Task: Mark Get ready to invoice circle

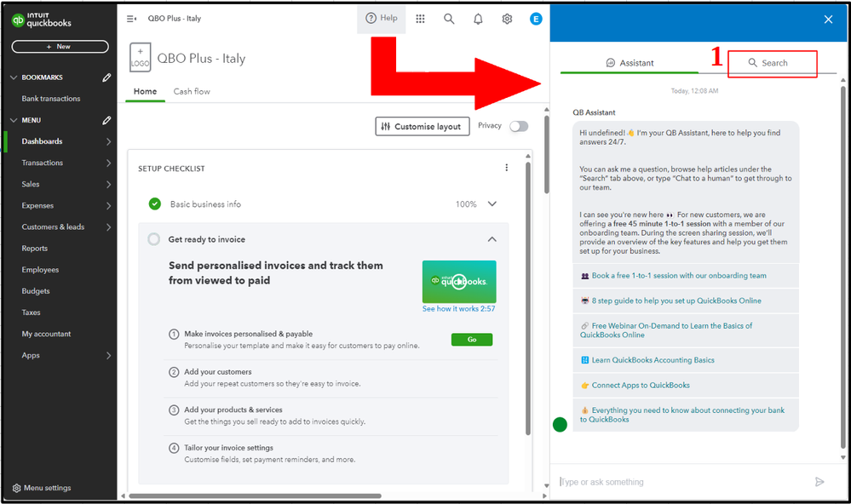Action: coord(154,239)
